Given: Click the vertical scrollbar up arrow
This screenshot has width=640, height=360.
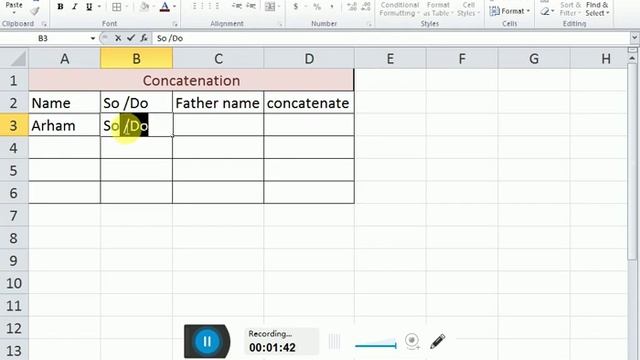Looking at the screenshot, I should [632, 59].
